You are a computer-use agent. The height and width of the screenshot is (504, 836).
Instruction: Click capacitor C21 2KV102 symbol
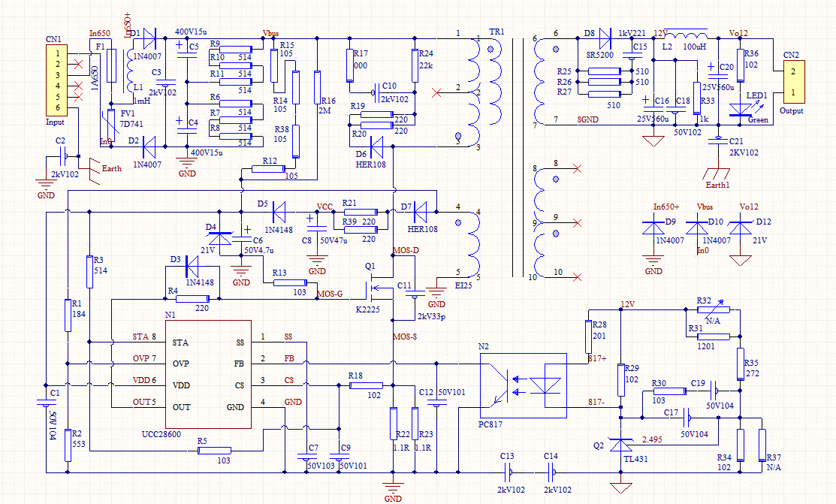click(718, 140)
